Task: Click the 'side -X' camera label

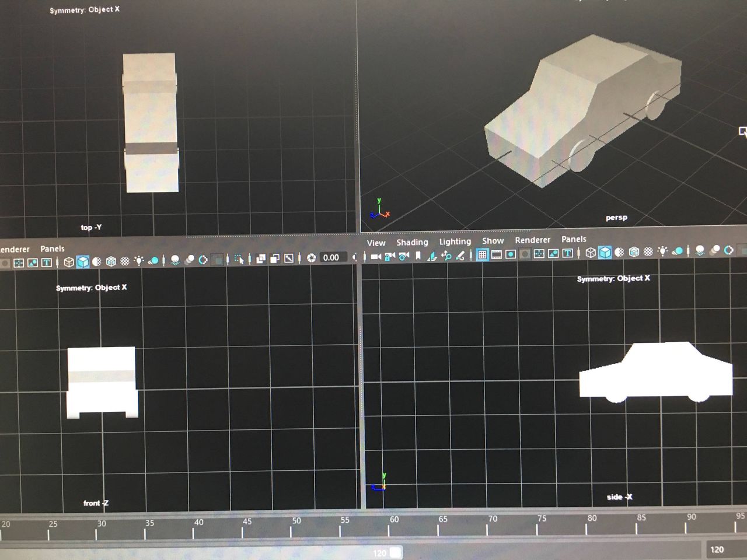Action: coord(619,497)
